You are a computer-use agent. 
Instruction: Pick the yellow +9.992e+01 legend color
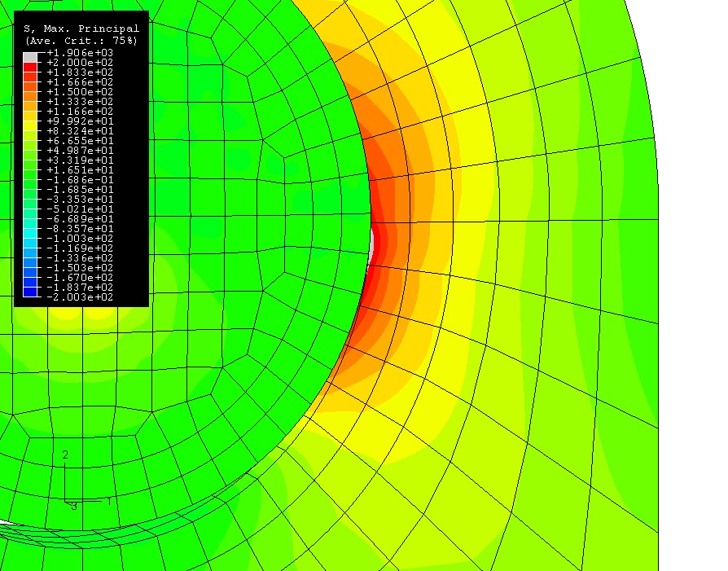[30, 125]
